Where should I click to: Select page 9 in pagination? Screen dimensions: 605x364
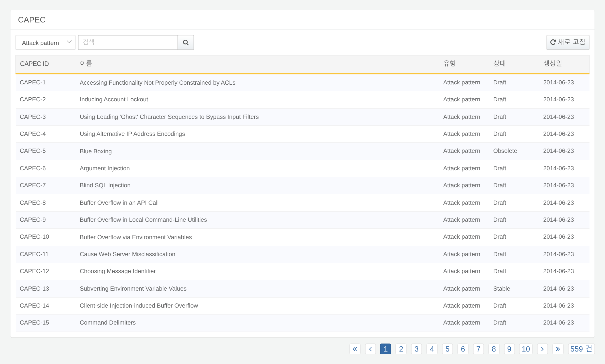[509, 349]
